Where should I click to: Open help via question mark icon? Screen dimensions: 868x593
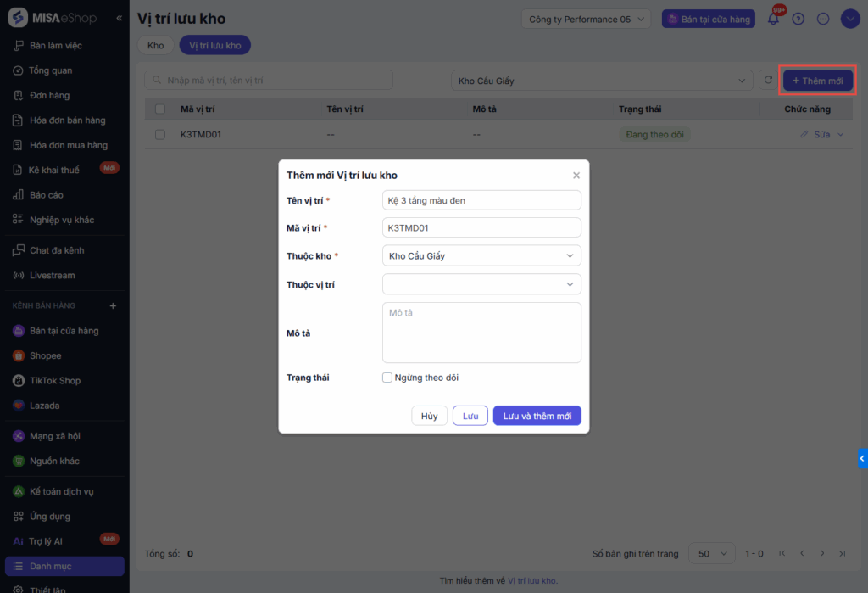coord(798,19)
